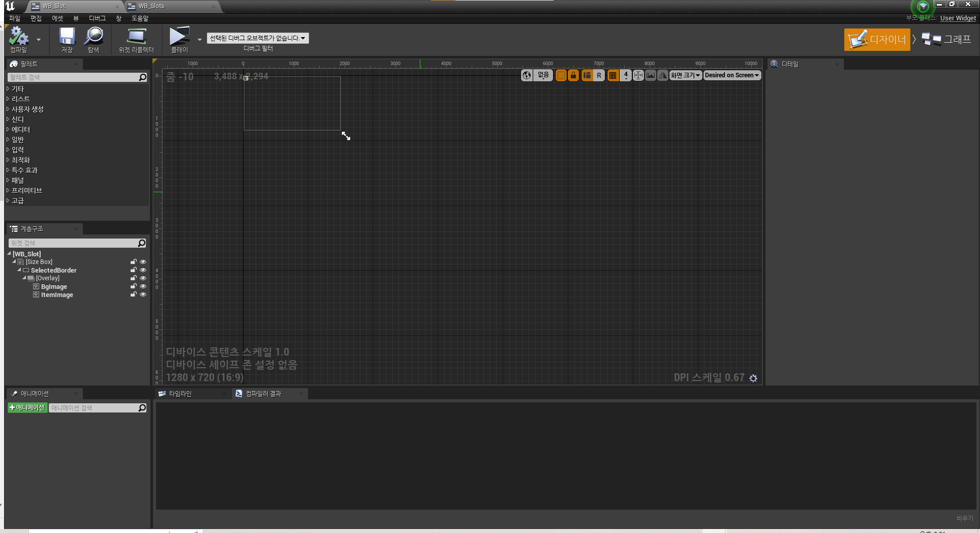
Task: Toggle dashed outline display button
Action: coord(561,75)
